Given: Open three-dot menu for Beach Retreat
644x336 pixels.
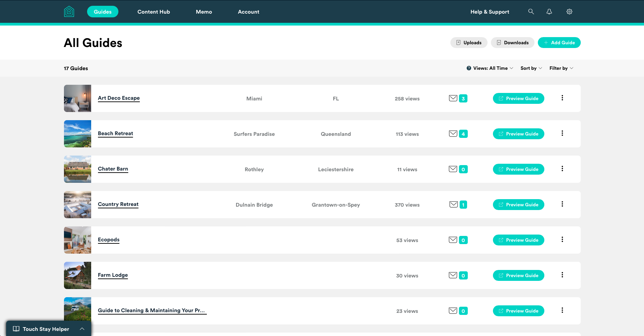Looking at the screenshot, I should pyautogui.click(x=562, y=133).
